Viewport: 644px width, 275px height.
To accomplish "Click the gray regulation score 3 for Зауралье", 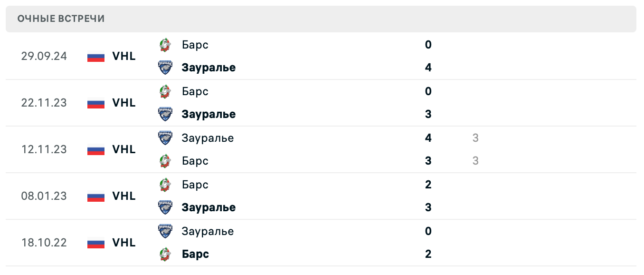I will 475,138.
